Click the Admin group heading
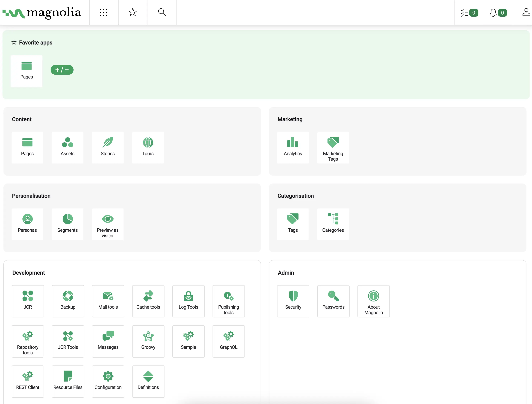532x404 pixels. 286,273
